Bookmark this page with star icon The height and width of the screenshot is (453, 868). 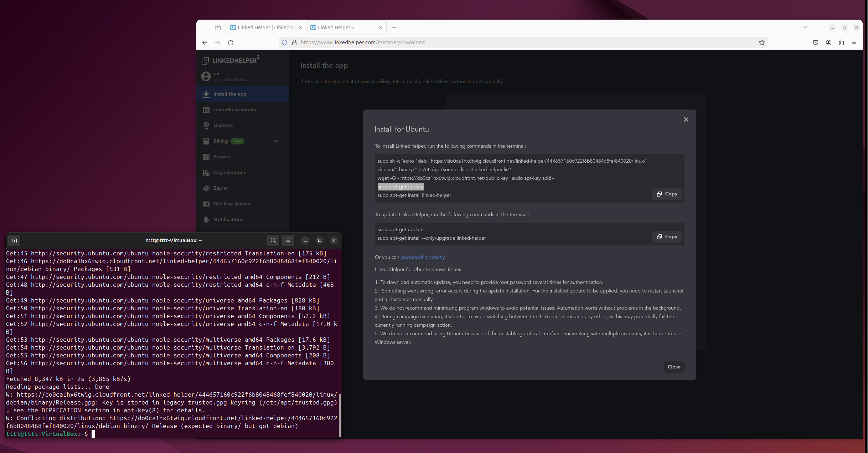[762, 42]
